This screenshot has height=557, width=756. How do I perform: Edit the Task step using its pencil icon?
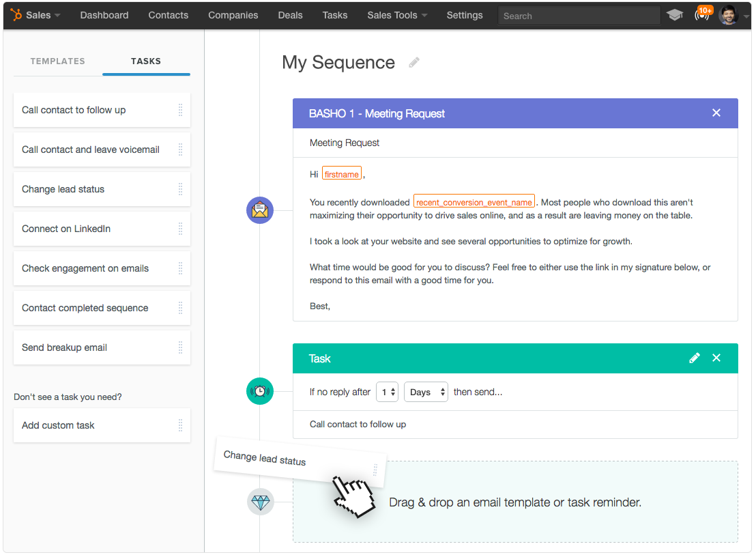tap(695, 358)
